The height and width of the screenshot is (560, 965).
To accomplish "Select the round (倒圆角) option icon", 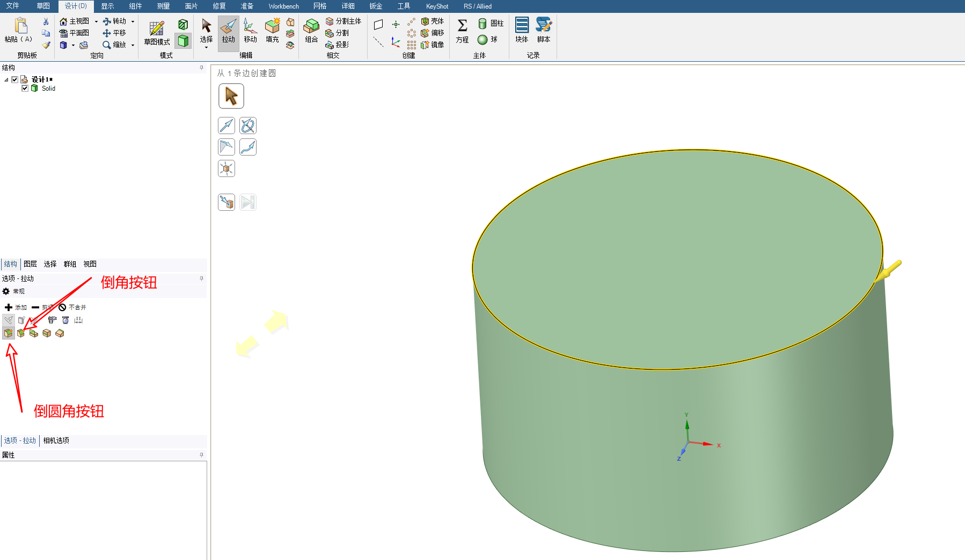I will [x=8, y=333].
